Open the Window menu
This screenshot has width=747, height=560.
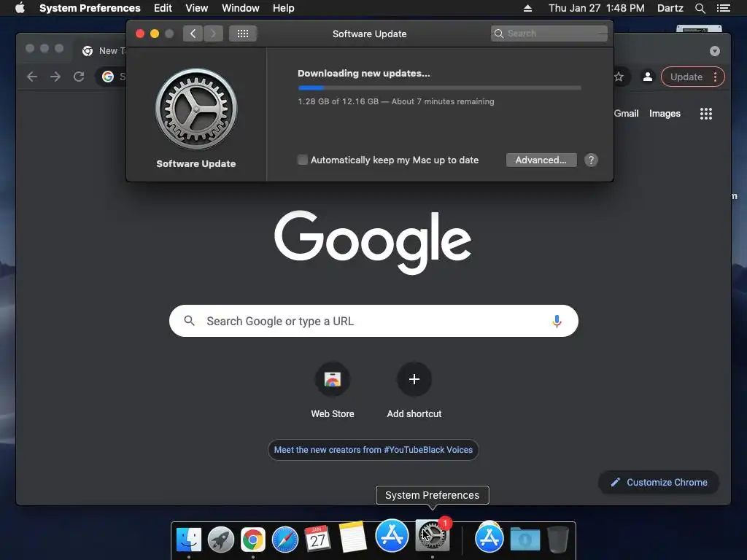click(x=240, y=8)
